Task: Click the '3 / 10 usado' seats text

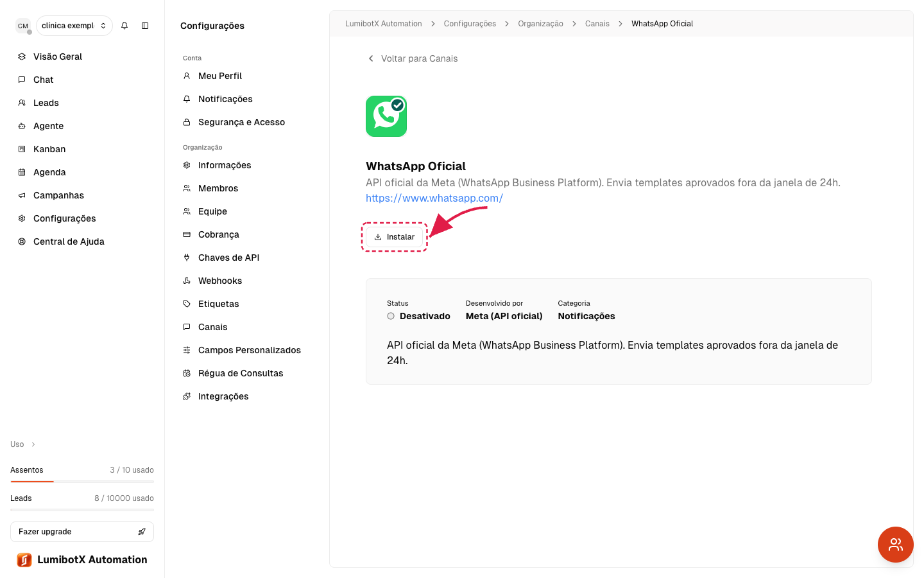Action: coord(132,470)
